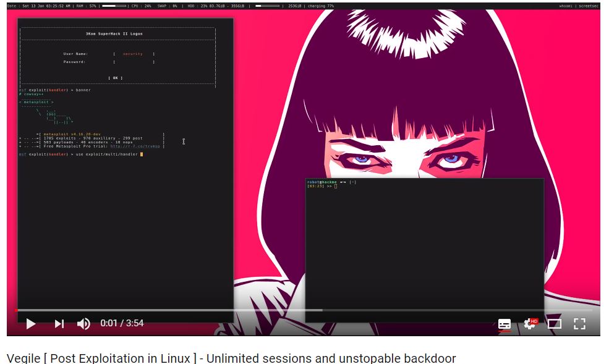Screen dimensions: 609x364
Task: Click the '# cowsay++' line
Action: coord(31,95)
